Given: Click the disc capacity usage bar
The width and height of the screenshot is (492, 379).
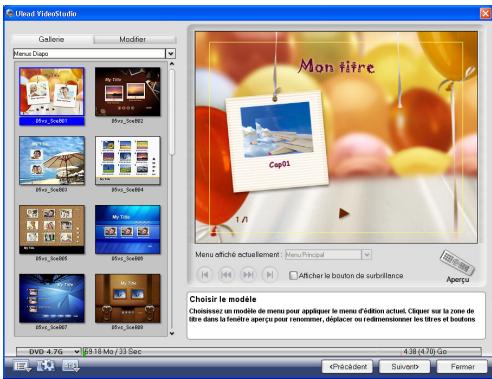Looking at the screenshot, I should tap(282, 352).
